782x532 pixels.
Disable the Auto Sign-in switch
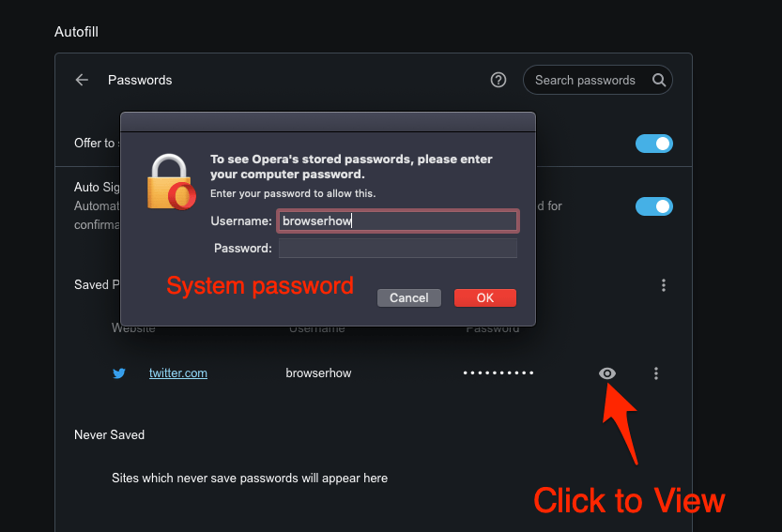(x=654, y=206)
